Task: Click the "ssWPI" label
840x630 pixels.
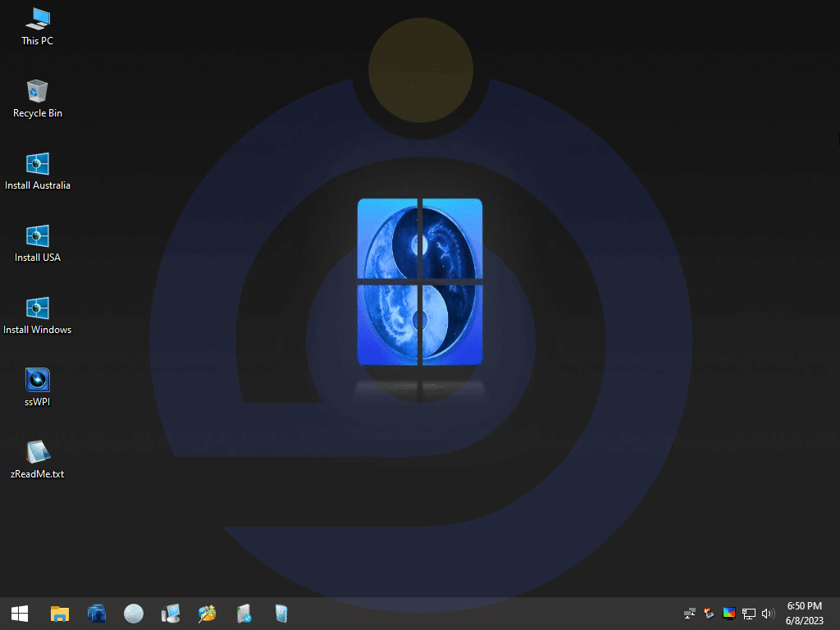Action: tap(38, 402)
